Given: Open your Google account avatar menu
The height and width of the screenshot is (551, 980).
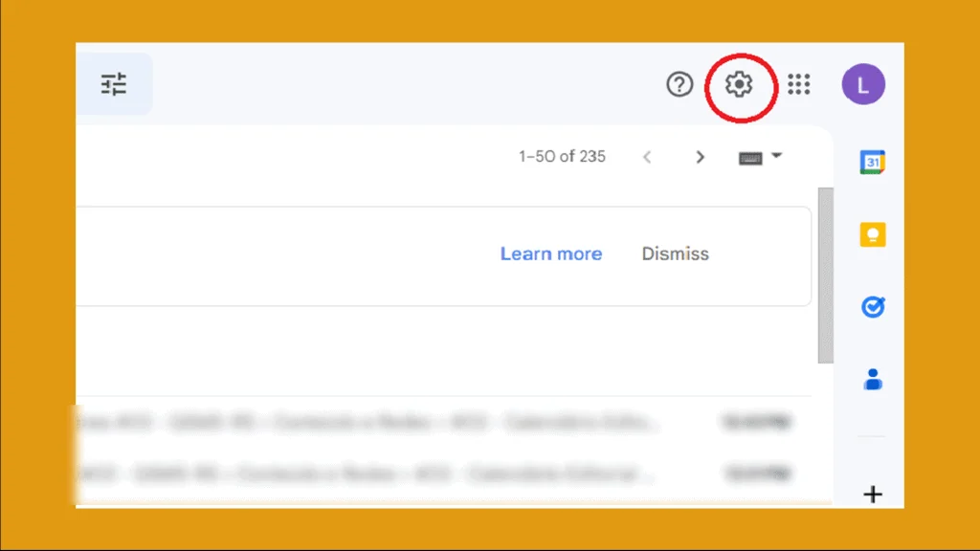Looking at the screenshot, I should pos(863,84).
